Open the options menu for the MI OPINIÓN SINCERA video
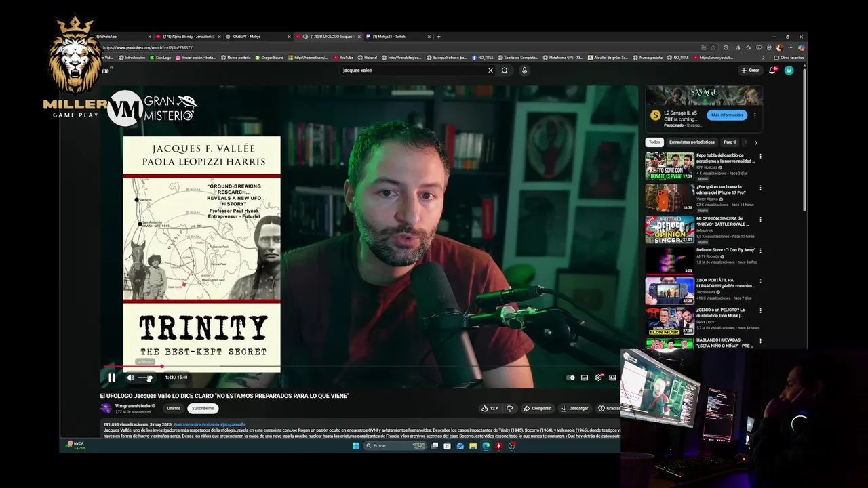The image size is (868, 488). pyautogui.click(x=760, y=220)
